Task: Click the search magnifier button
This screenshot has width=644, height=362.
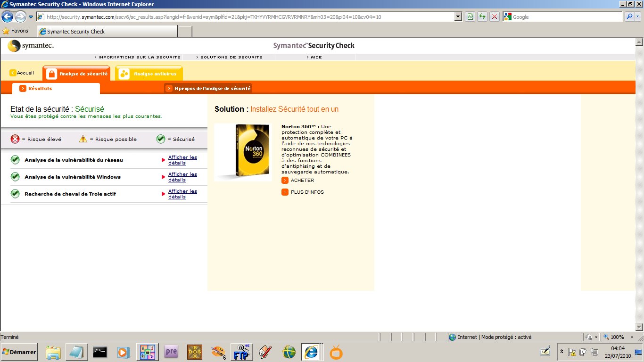Action: [x=629, y=16]
